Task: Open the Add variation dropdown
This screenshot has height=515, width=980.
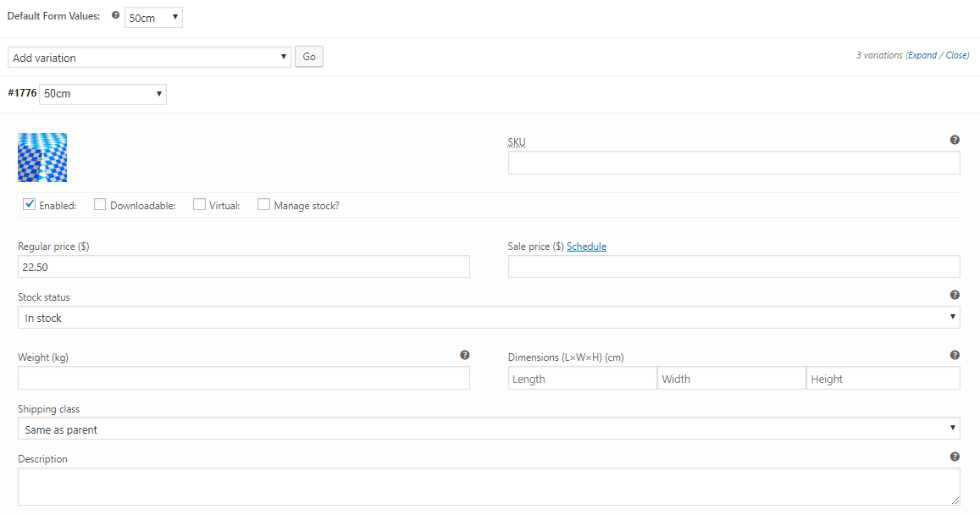Action: (149, 58)
